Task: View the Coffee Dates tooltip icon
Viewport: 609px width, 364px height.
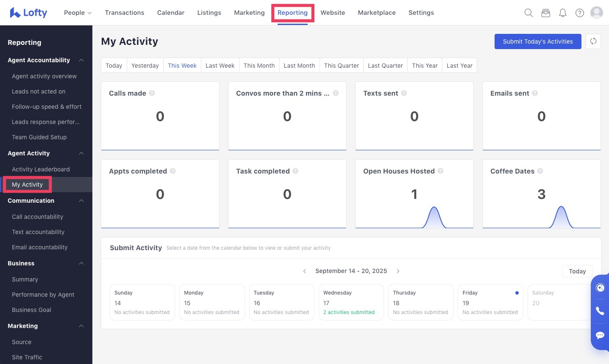Action: pyautogui.click(x=540, y=171)
